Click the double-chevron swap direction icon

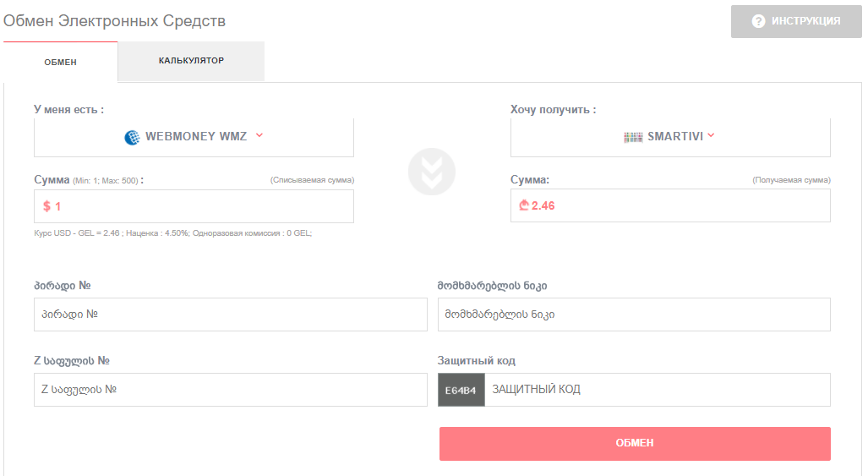(432, 172)
